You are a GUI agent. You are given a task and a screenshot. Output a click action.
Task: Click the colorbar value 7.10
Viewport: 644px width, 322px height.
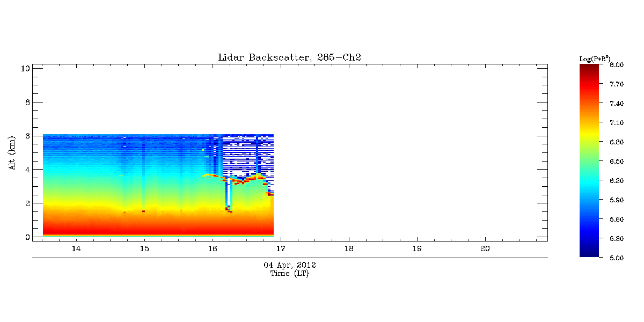click(617, 123)
